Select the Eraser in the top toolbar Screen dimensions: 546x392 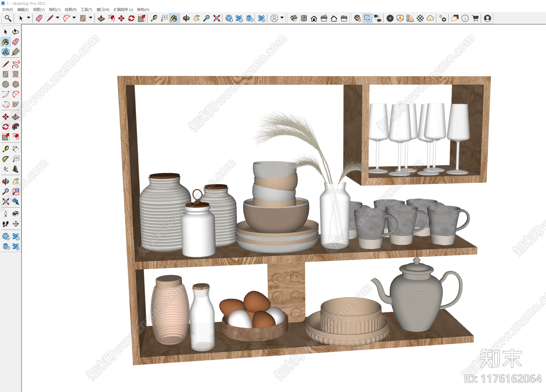point(39,18)
